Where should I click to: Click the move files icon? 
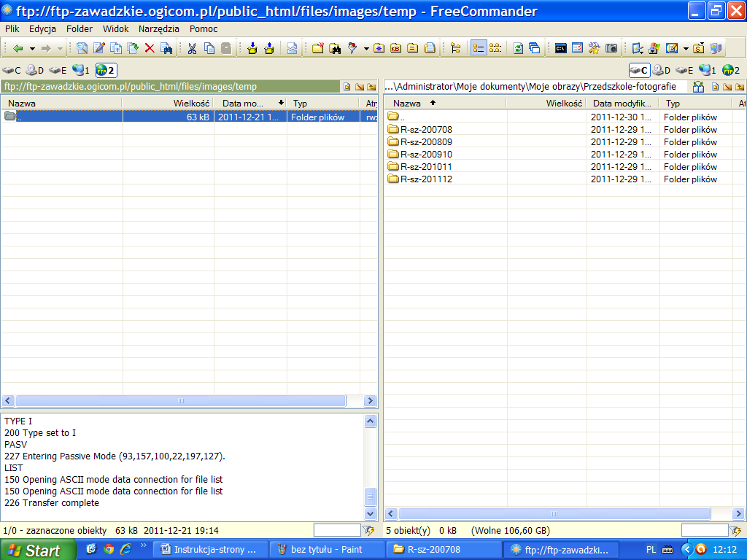pyautogui.click(x=133, y=48)
